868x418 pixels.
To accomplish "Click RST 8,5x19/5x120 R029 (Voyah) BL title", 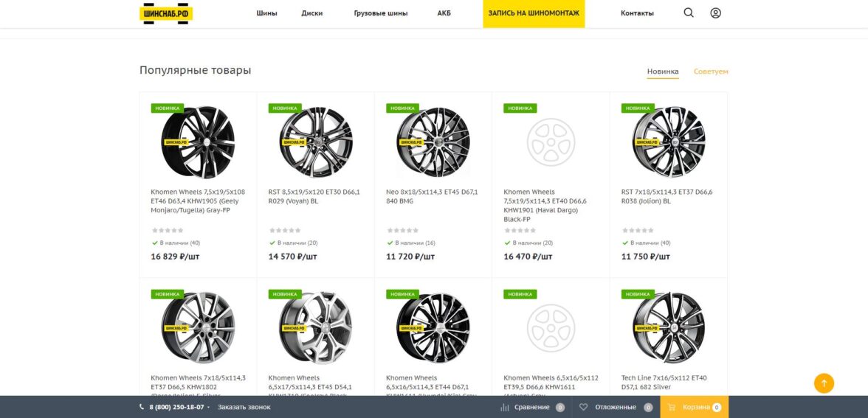I will point(314,197).
